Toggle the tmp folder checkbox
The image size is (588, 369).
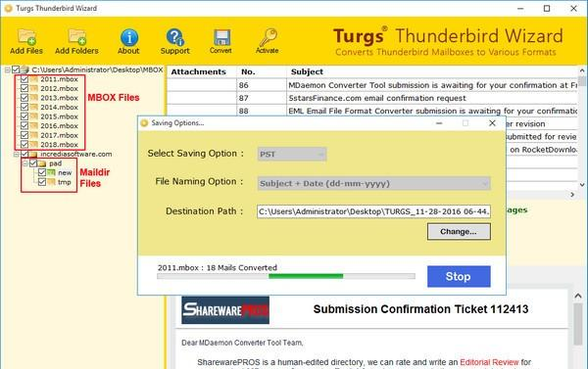(x=42, y=182)
